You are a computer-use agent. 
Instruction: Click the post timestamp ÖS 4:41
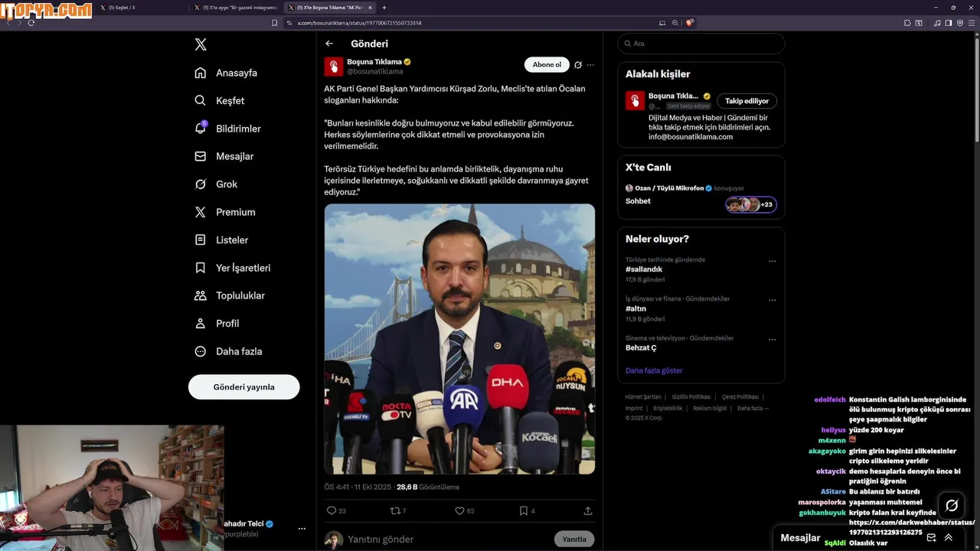(336, 487)
